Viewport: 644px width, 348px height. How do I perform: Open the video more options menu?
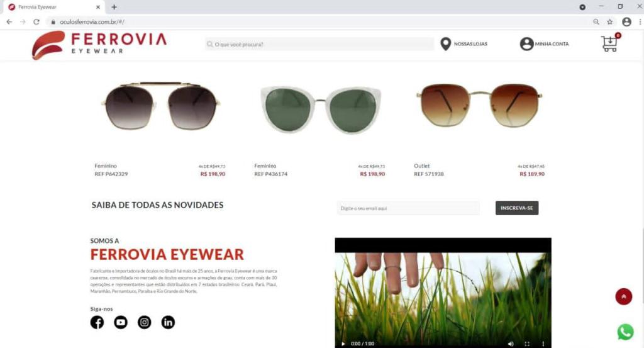pos(543,344)
